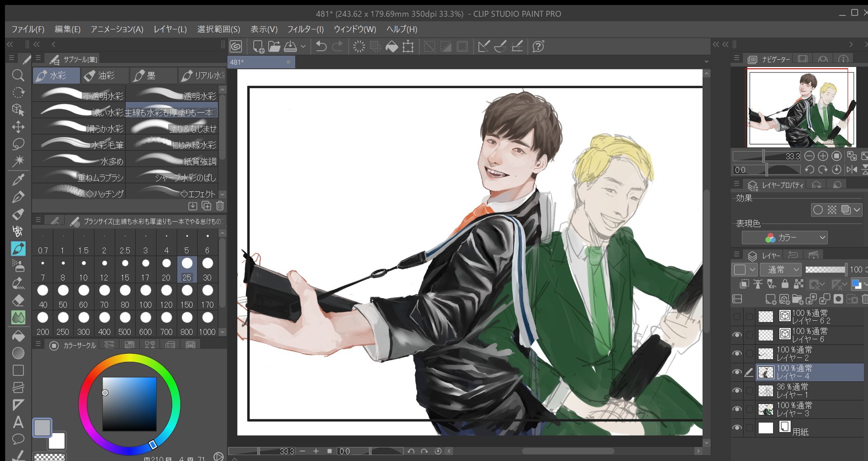
Task: Pick the 紙質強調 brush
Action: click(172, 160)
